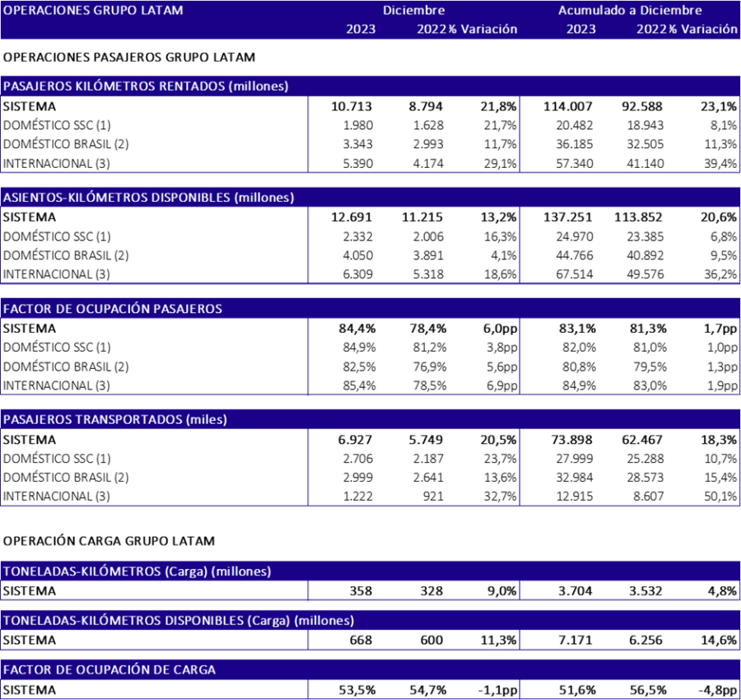741x700 pixels.
Task: Select RPK Internacional accumulated variation 39,4%
Action: tap(720, 164)
